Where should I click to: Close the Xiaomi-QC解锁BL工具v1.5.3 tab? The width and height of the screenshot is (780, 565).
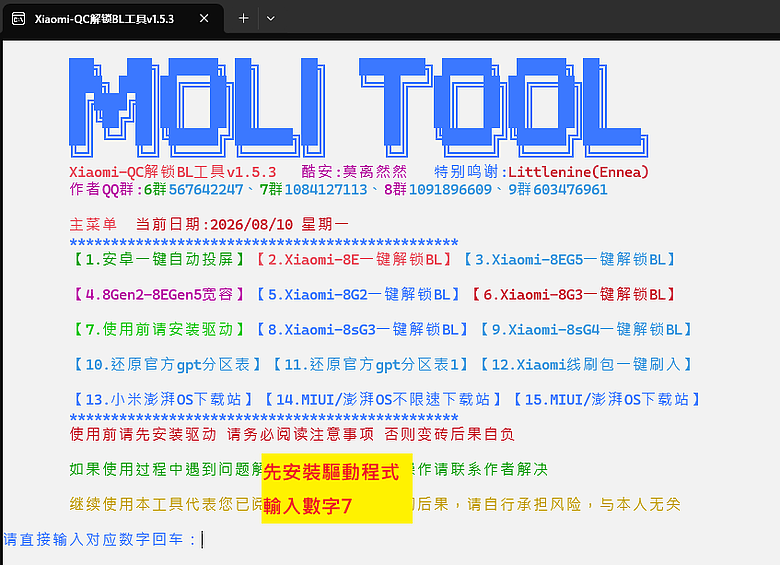coord(204,18)
